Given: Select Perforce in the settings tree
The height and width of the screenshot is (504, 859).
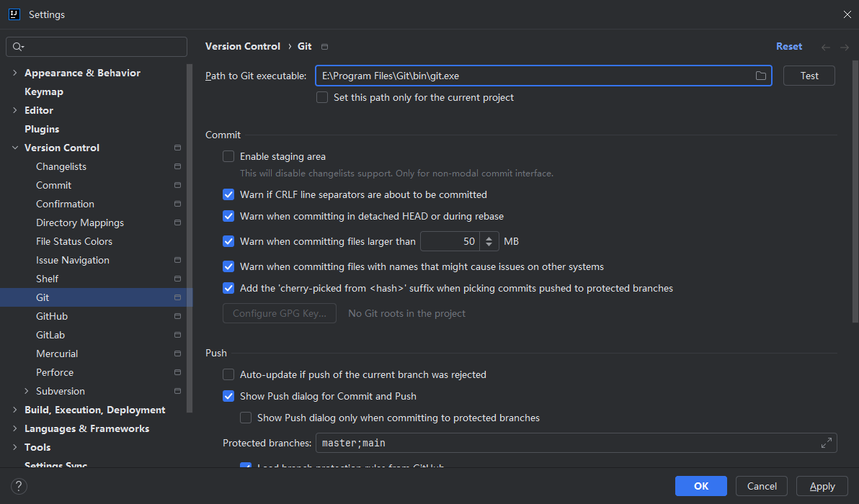Looking at the screenshot, I should tap(55, 372).
